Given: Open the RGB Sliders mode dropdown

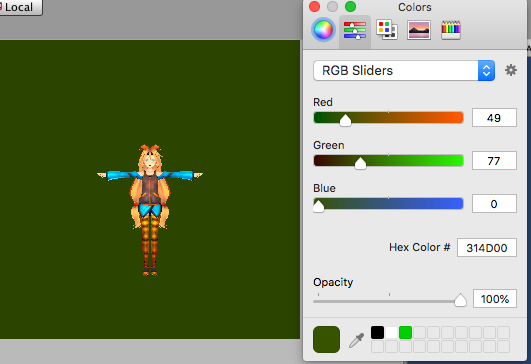Looking at the screenshot, I should 404,71.
